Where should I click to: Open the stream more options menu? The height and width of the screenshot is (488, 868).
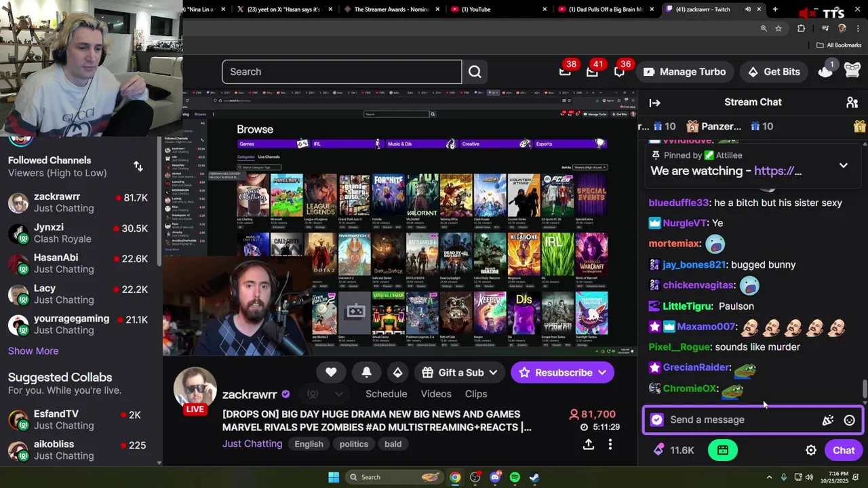point(610,444)
